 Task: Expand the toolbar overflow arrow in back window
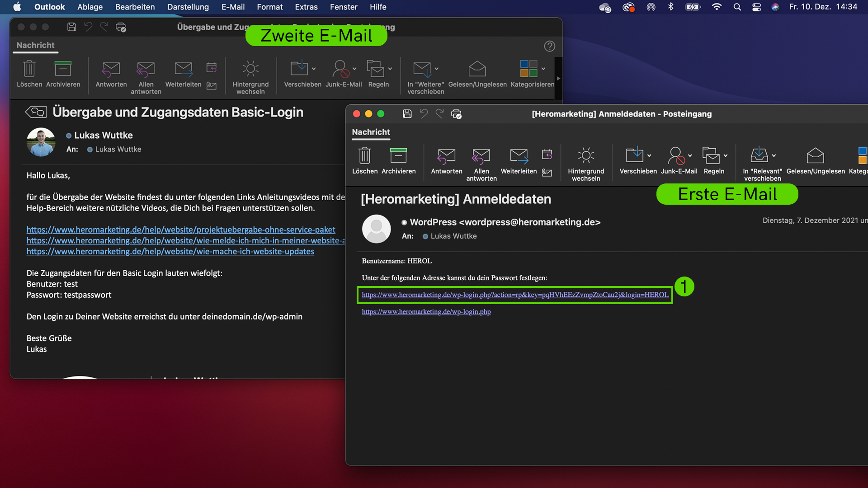[558, 78]
